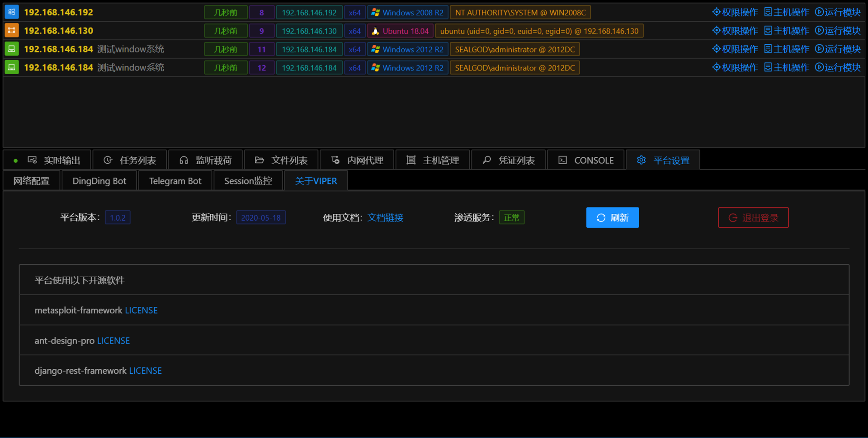868x438 pixels.
Task: Open the CONSOLE tab
Action: point(586,160)
